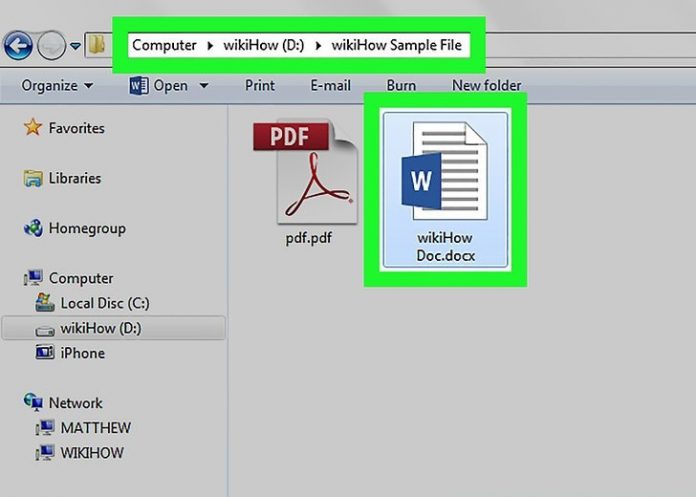Open Libraries in navigation pane
The image size is (696, 497).
[75, 178]
